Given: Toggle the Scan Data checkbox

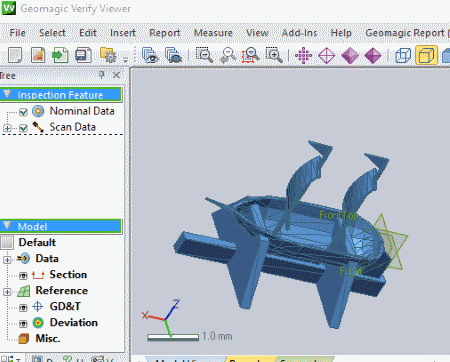Looking at the screenshot, I should tap(23, 128).
